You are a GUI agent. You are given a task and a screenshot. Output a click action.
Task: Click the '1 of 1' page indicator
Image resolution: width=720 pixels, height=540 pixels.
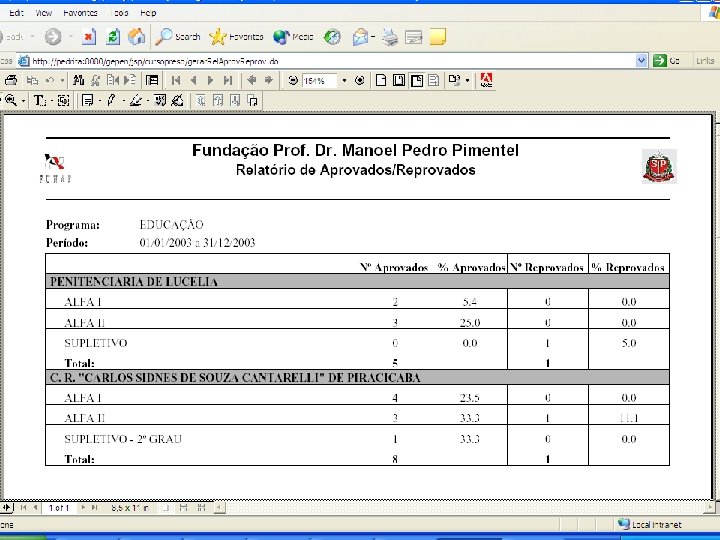pyautogui.click(x=59, y=508)
